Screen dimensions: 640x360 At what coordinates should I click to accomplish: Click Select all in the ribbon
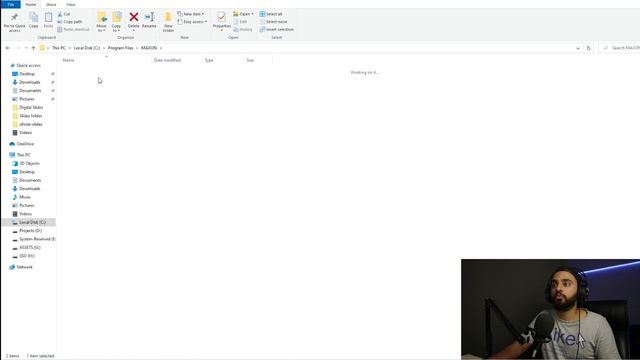[x=271, y=14]
